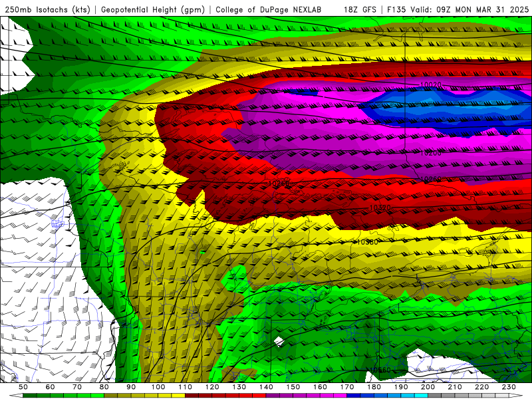Screen dimensions: 532x399
Task: Pick the darkest green swatch right of 50
Action: pyautogui.click(x=29, y=395)
